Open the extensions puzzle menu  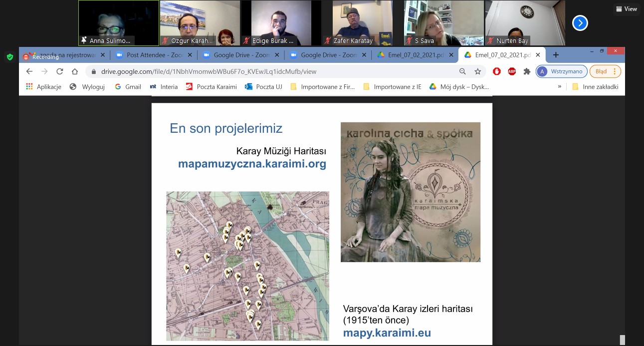(527, 71)
